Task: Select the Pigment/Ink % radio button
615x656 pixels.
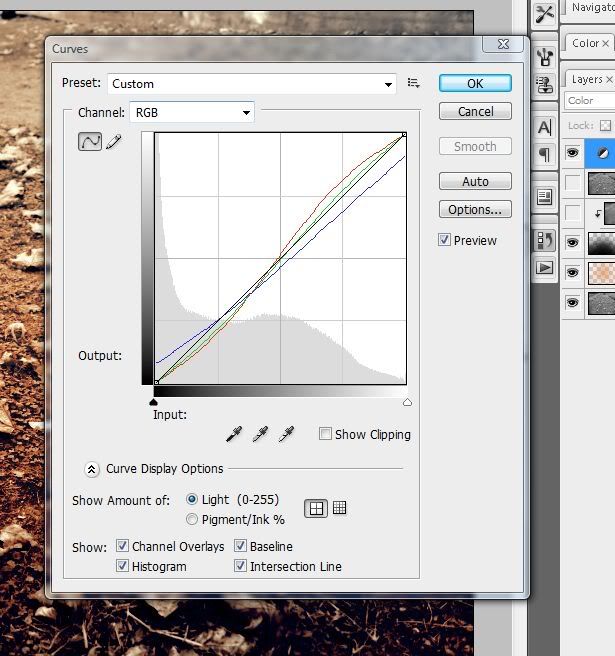Action: point(192,519)
